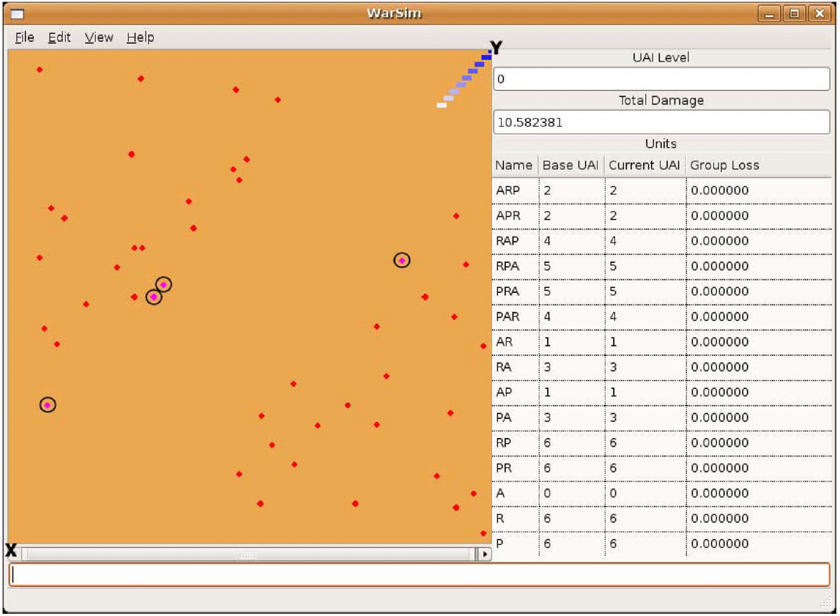Open the Edit menu
Screen dimensions: 840x616
coord(59,37)
